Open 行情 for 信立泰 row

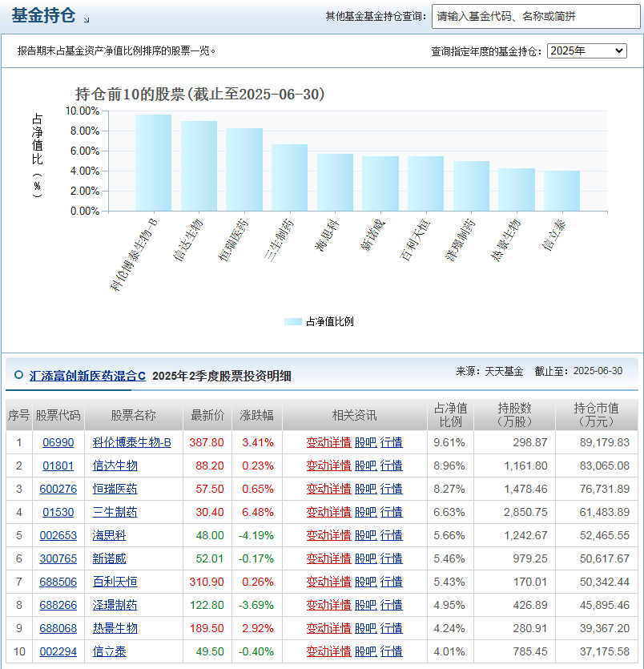[x=391, y=651]
